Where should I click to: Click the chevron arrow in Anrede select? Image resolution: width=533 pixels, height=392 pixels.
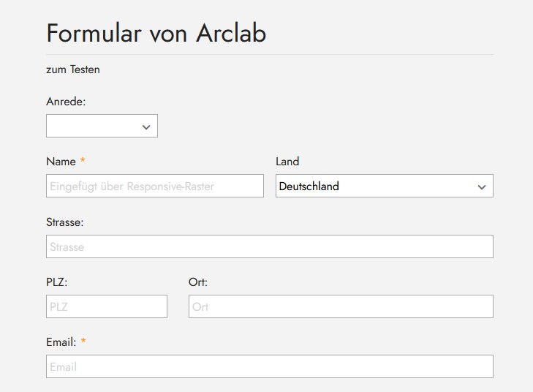(146, 127)
